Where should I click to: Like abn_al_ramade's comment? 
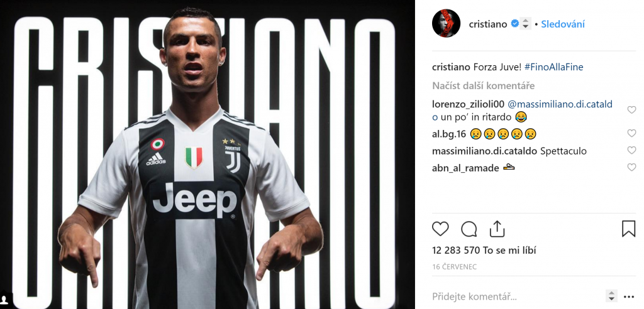(631, 168)
